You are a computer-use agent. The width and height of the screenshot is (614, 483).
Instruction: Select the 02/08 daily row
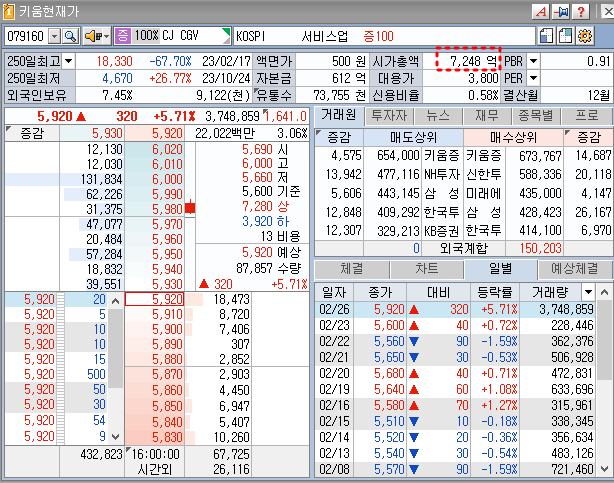tap(455, 469)
